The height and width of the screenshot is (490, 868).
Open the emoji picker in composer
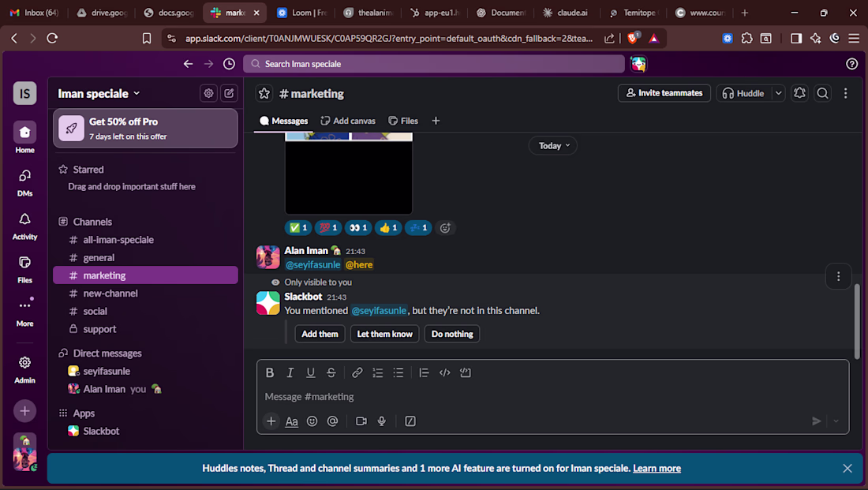tap(312, 421)
